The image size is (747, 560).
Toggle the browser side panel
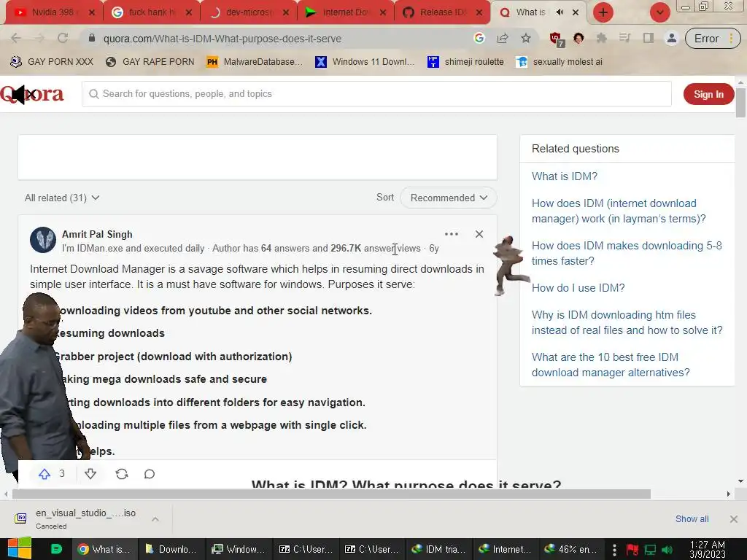648,38
